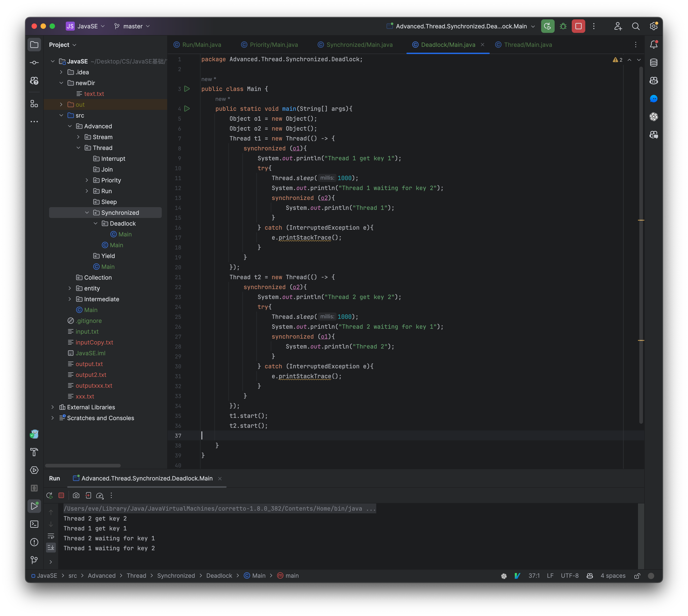
Task: Take a thread dump using the camera icon
Action: click(x=76, y=495)
